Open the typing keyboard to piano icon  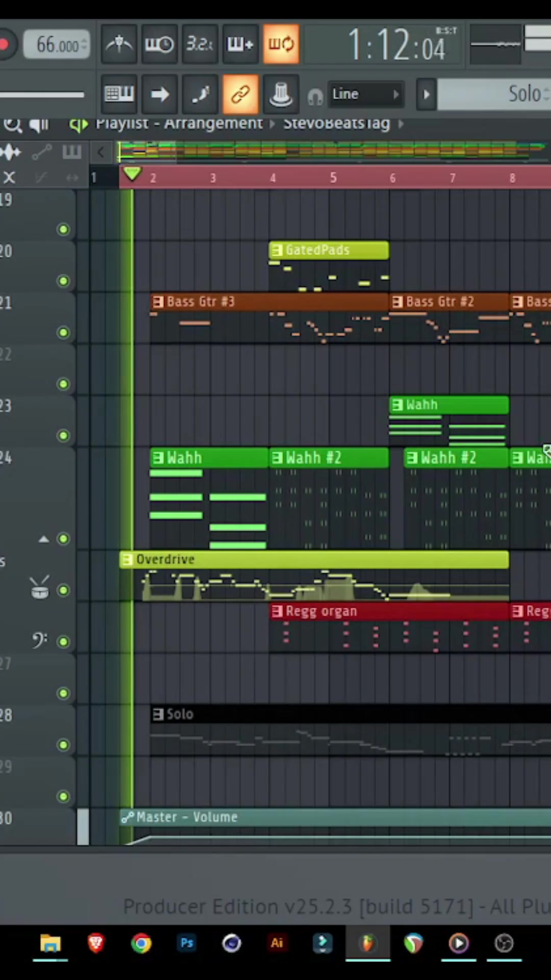click(x=119, y=94)
